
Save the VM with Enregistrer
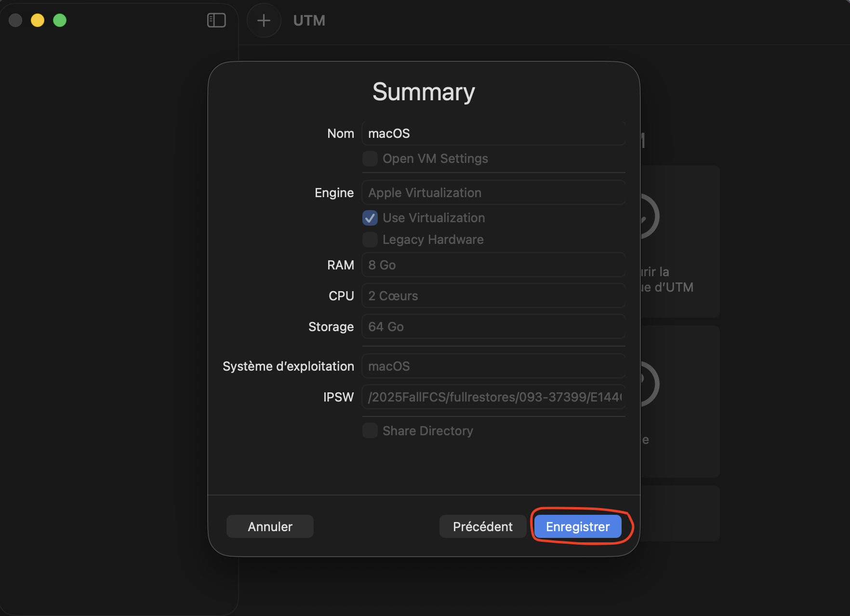click(x=578, y=526)
